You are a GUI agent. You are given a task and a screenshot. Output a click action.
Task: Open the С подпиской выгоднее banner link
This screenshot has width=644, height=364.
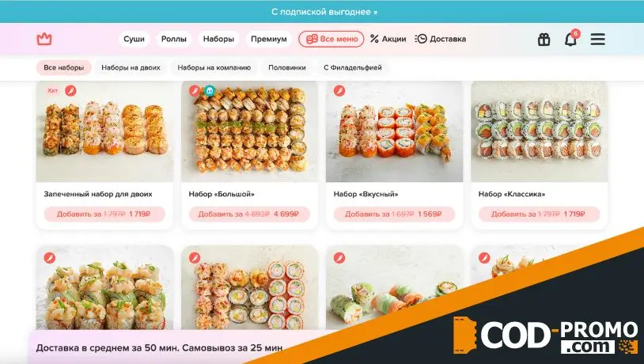(324, 12)
